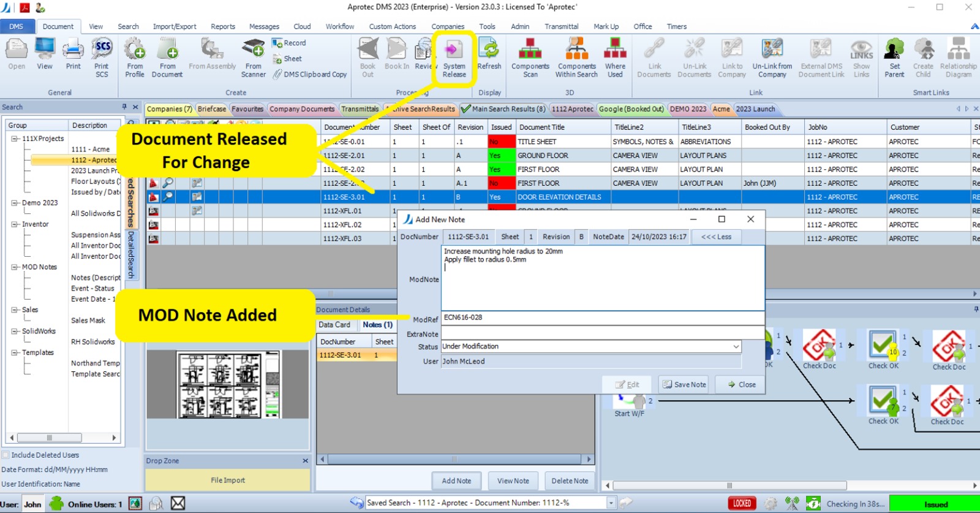The height and width of the screenshot is (513, 980).
Task: Click the Set Parent icon
Action: click(x=894, y=58)
